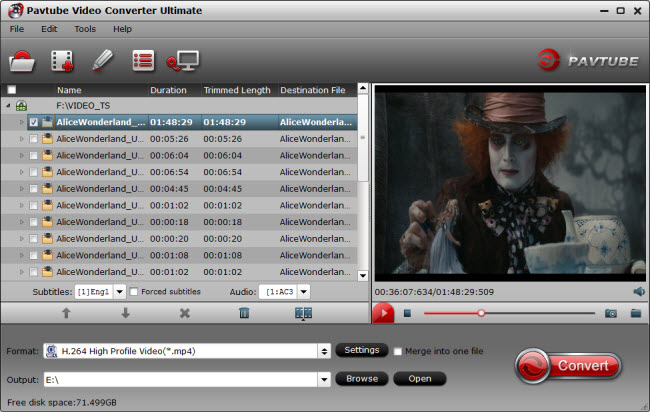Click the Duration column header
The width and height of the screenshot is (650, 412).
[168, 90]
